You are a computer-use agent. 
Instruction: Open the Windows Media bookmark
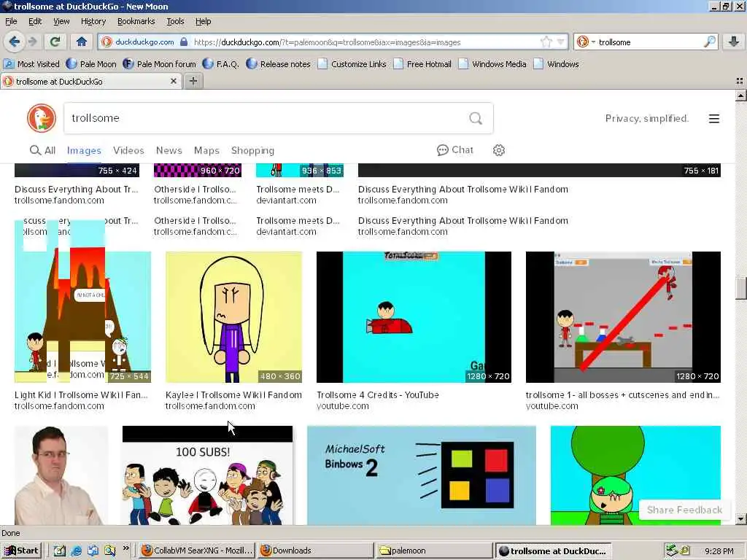coord(492,64)
